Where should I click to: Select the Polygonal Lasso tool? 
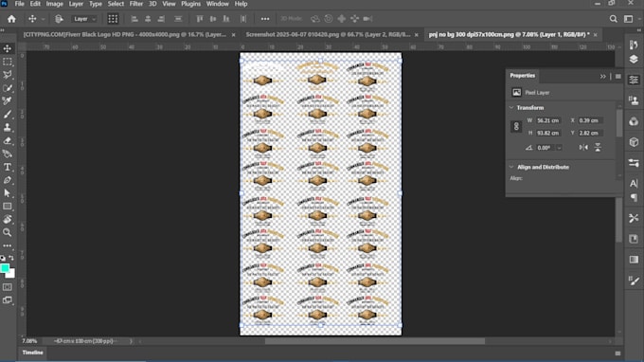[x=8, y=75]
